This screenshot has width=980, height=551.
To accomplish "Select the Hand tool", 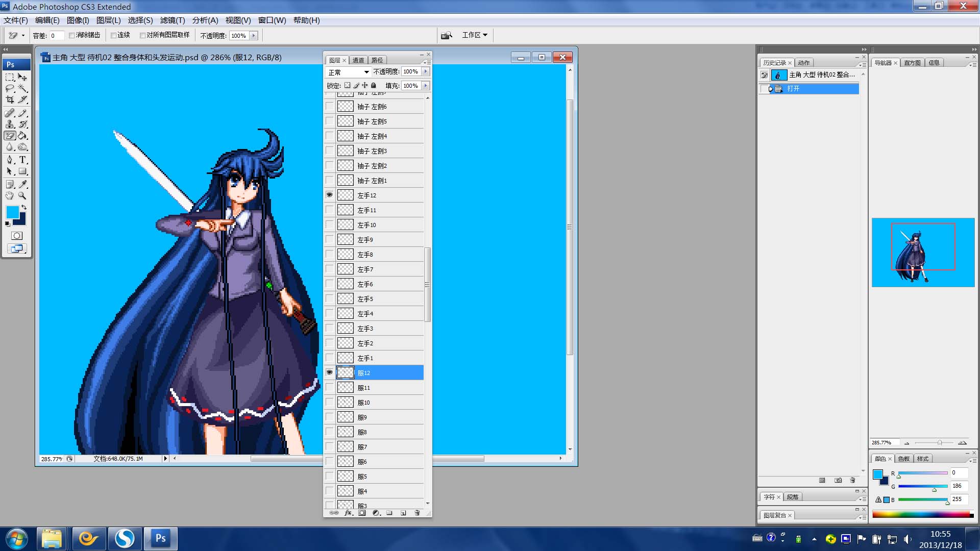I will 10,196.
